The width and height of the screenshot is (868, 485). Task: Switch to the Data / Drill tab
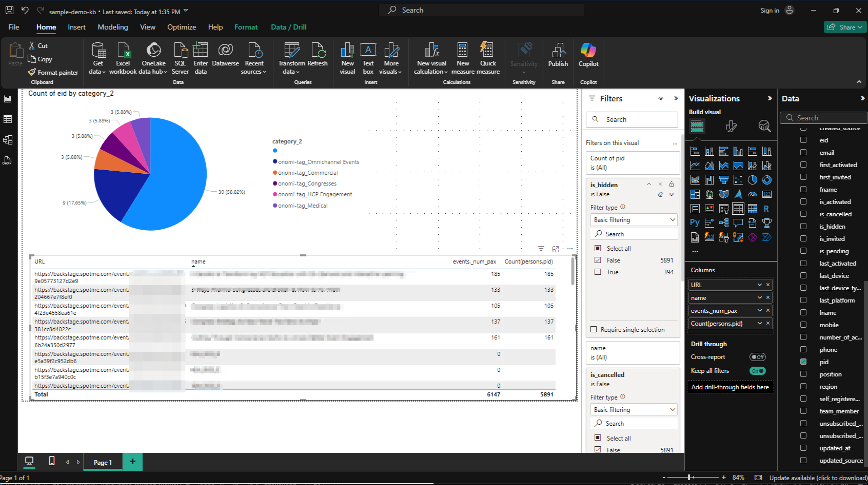(289, 27)
